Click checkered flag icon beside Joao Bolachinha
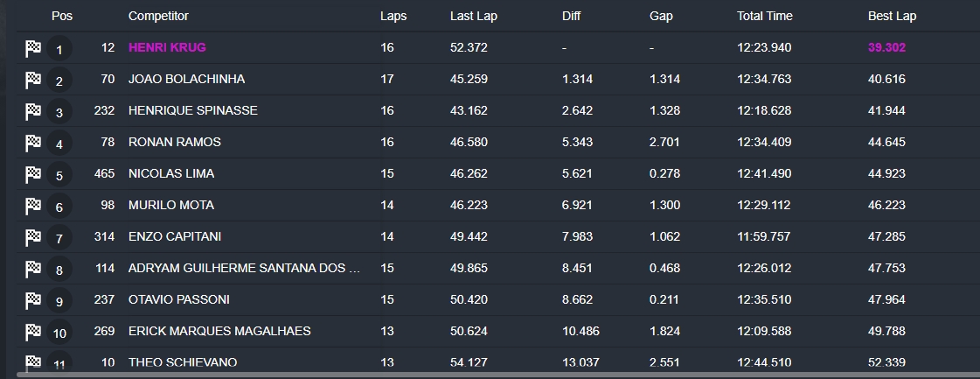This screenshot has width=980, height=379. (x=33, y=80)
